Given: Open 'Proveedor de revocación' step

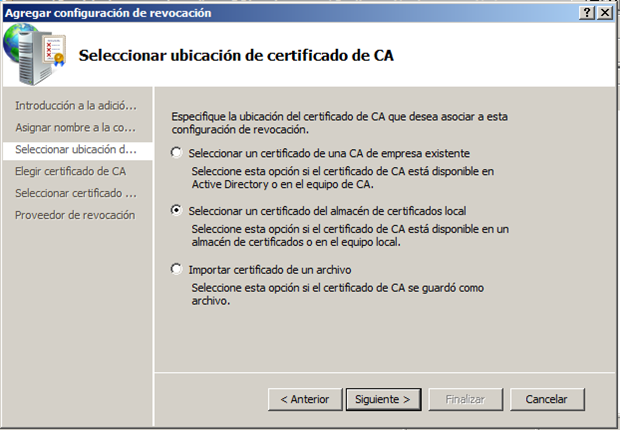Looking at the screenshot, I should pyautogui.click(x=75, y=215).
